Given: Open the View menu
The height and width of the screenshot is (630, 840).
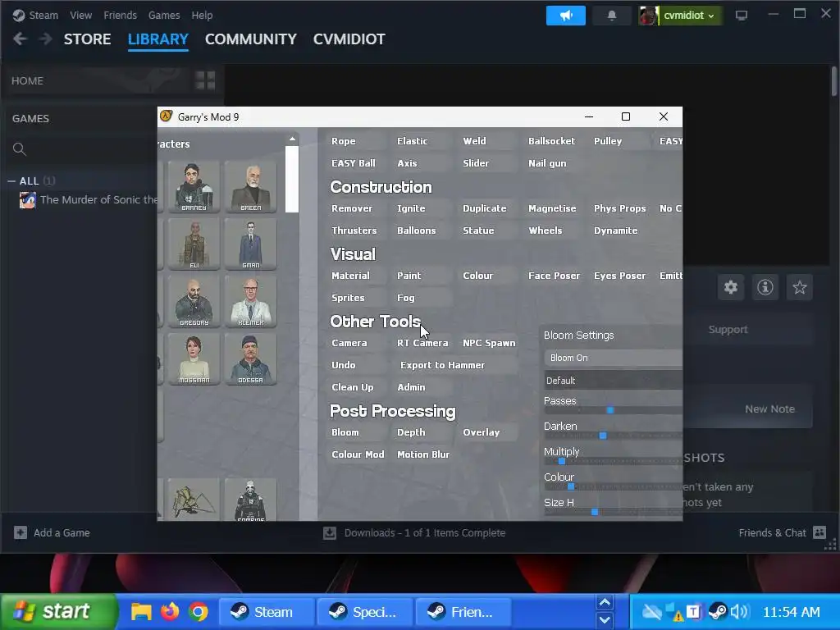Looking at the screenshot, I should pos(80,15).
